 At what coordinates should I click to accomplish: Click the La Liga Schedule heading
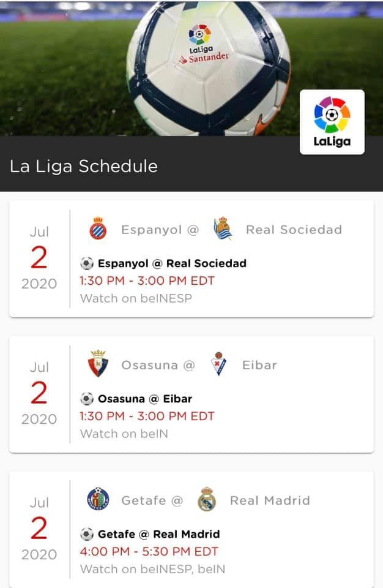84,166
